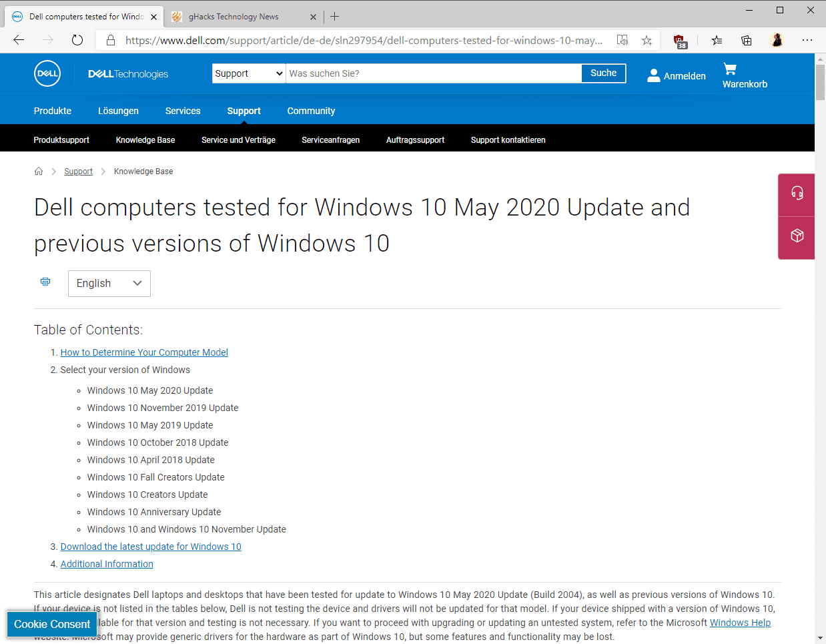Click 'Windows 10 April 2018 Update' entry
The image size is (826, 644).
point(151,460)
